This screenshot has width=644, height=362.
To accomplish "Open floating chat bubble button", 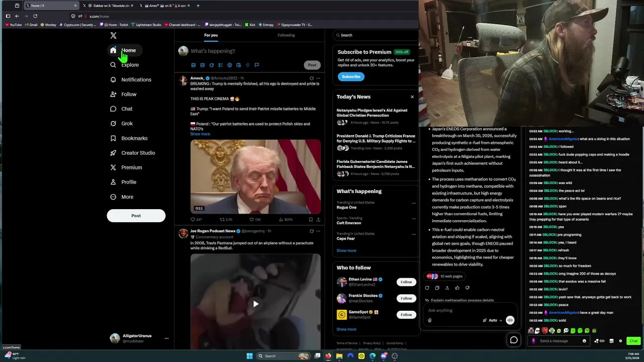I will tap(514, 340).
